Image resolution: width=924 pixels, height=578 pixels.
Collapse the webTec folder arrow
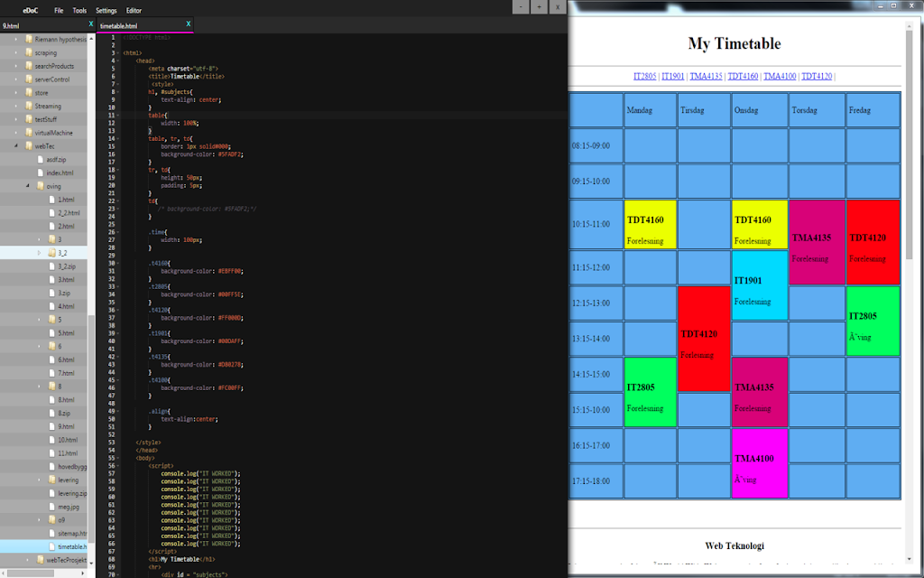pos(16,145)
